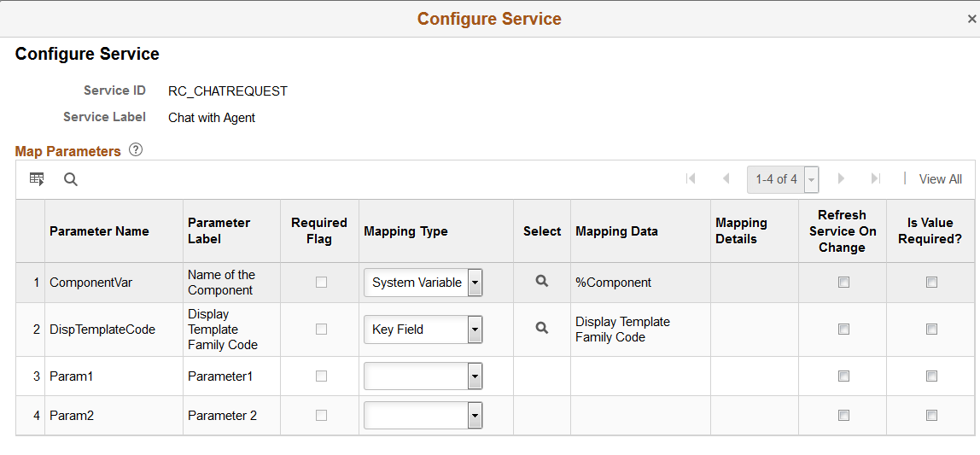This screenshot has width=980, height=455.
Task: Click the grid find search icon
Action: point(71,178)
